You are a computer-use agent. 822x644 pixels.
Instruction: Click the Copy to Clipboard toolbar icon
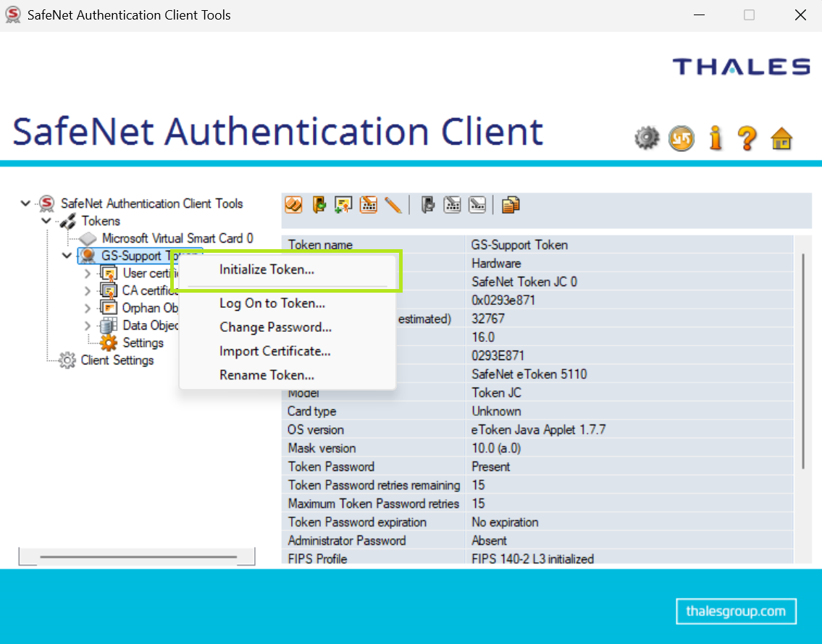[x=511, y=204]
